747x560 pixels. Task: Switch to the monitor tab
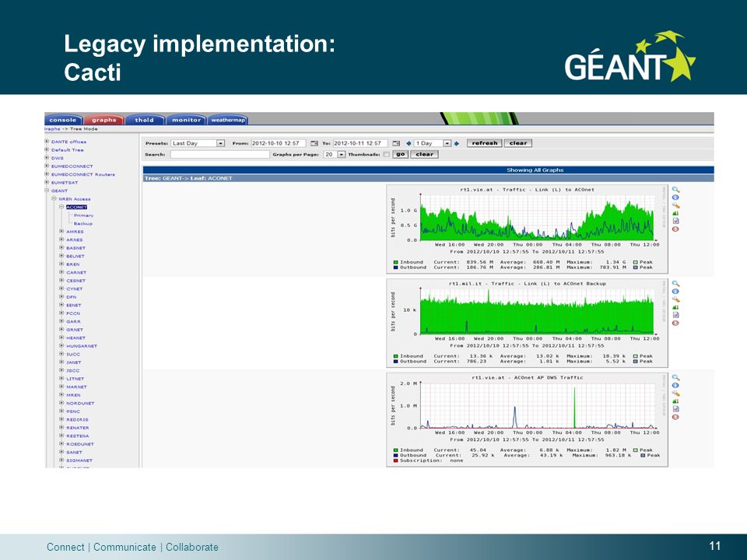(x=186, y=120)
